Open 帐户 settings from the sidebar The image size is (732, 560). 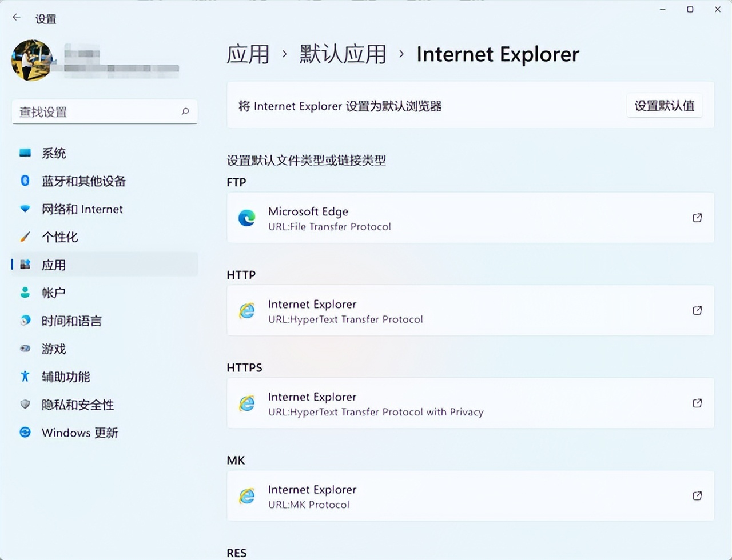53,293
